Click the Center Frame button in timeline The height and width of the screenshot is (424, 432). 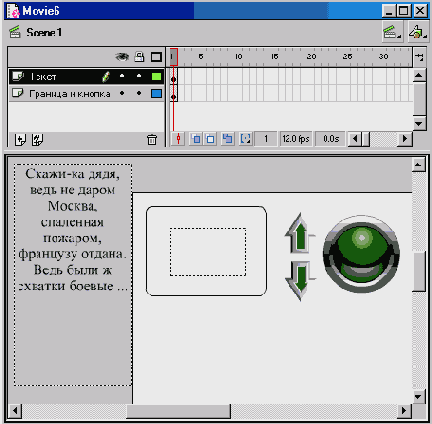[x=178, y=139]
